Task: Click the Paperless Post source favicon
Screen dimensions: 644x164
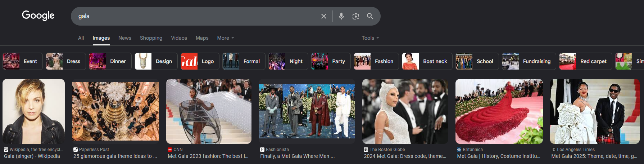Action: click(76, 150)
